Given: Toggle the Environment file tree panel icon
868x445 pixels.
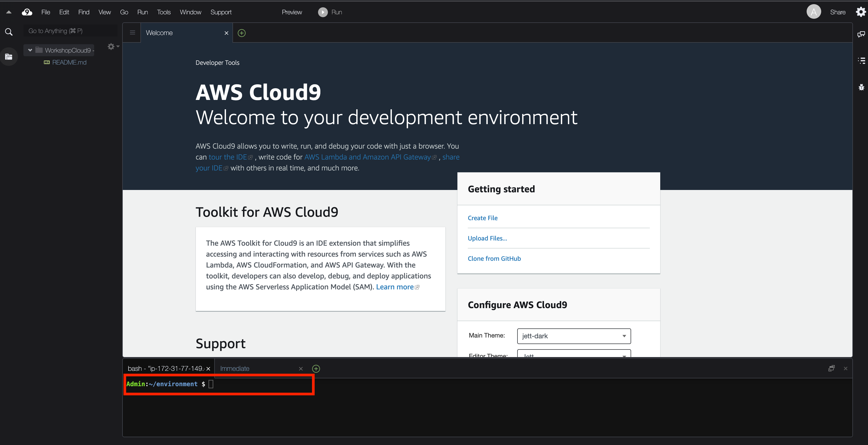Looking at the screenshot, I should click(x=9, y=57).
